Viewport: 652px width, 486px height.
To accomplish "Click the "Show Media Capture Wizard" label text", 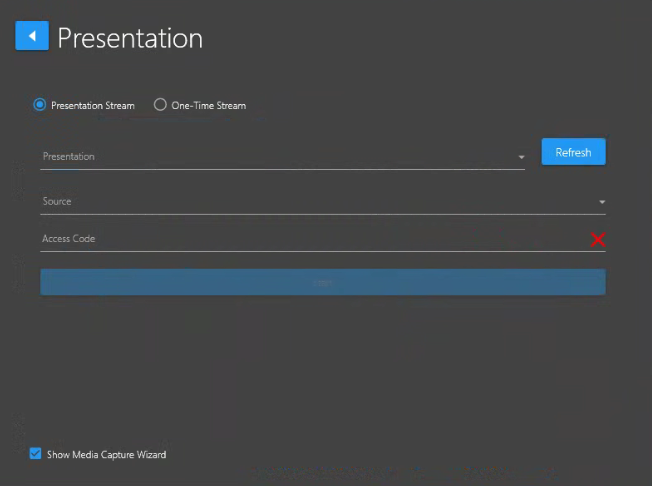I will click(106, 454).
